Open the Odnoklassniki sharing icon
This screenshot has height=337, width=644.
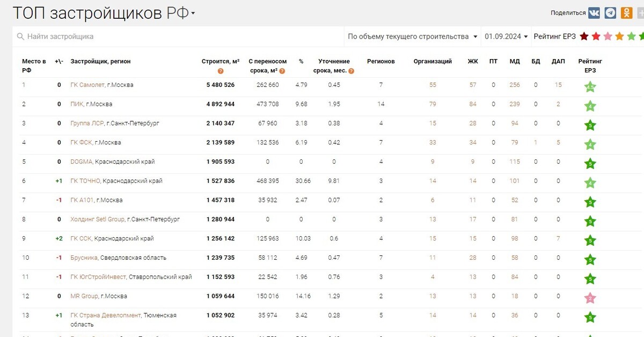(x=626, y=12)
